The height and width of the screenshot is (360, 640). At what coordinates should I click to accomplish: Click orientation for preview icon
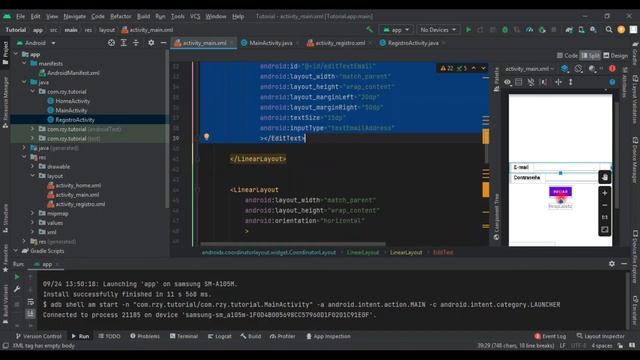tap(578, 69)
